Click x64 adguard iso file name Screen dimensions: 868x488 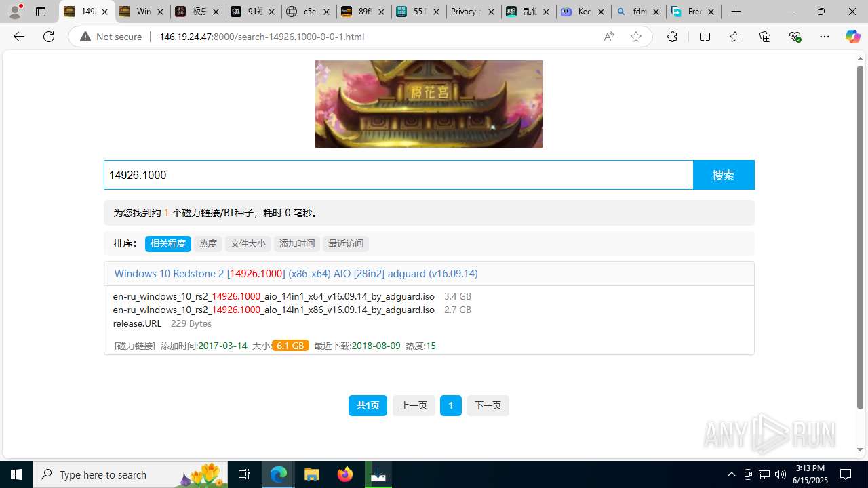point(274,296)
